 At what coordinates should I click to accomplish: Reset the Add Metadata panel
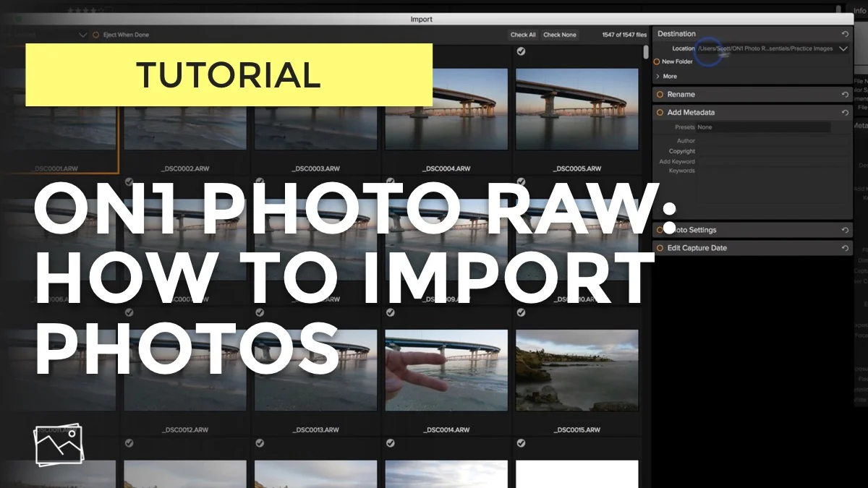point(844,112)
